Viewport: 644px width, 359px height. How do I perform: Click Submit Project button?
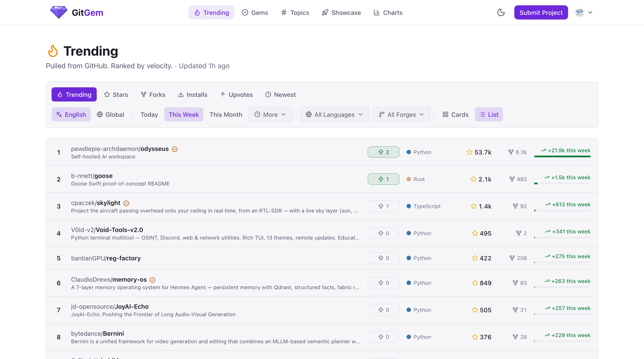[x=541, y=12]
